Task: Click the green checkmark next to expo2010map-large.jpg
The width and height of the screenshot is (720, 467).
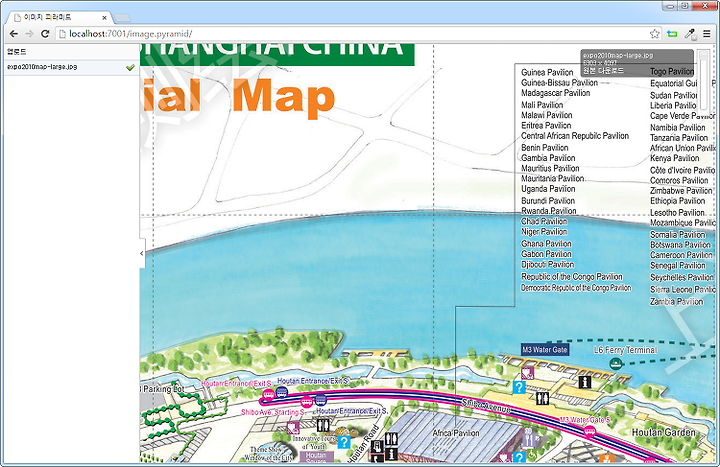Action: point(130,67)
